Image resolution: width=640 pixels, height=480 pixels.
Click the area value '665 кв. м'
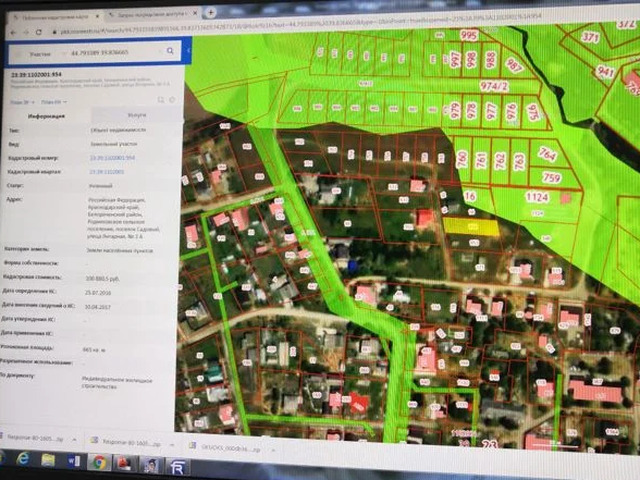pyautogui.click(x=94, y=350)
